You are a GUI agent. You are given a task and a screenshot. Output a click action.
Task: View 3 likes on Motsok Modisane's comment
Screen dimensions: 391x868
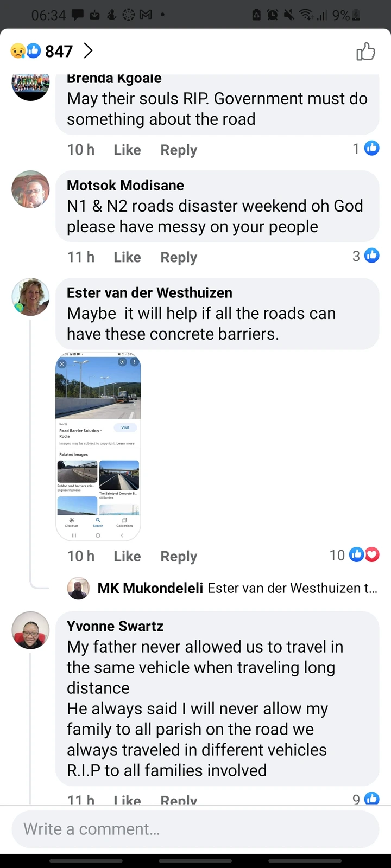(x=365, y=256)
